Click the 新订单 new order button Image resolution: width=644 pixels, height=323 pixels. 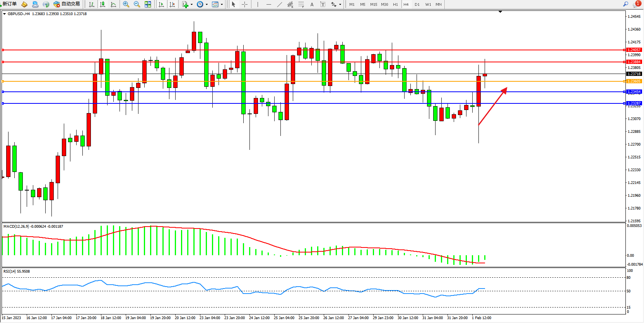coord(9,4)
